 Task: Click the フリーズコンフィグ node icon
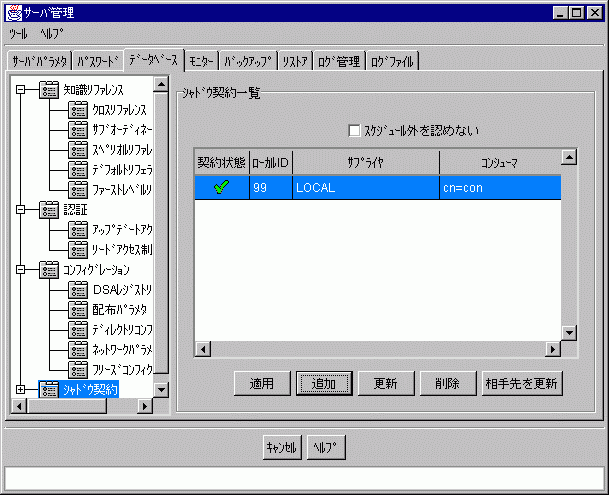78,370
